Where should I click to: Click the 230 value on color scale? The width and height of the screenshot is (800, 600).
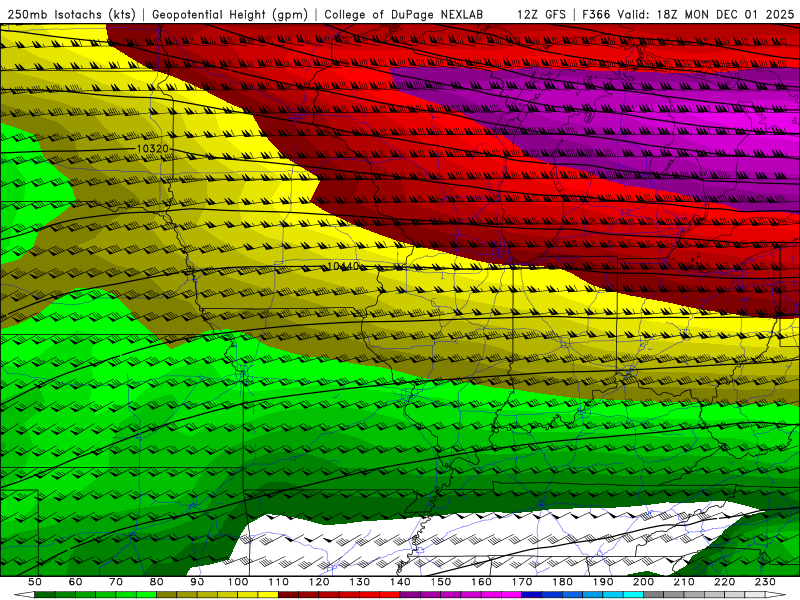point(766,582)
